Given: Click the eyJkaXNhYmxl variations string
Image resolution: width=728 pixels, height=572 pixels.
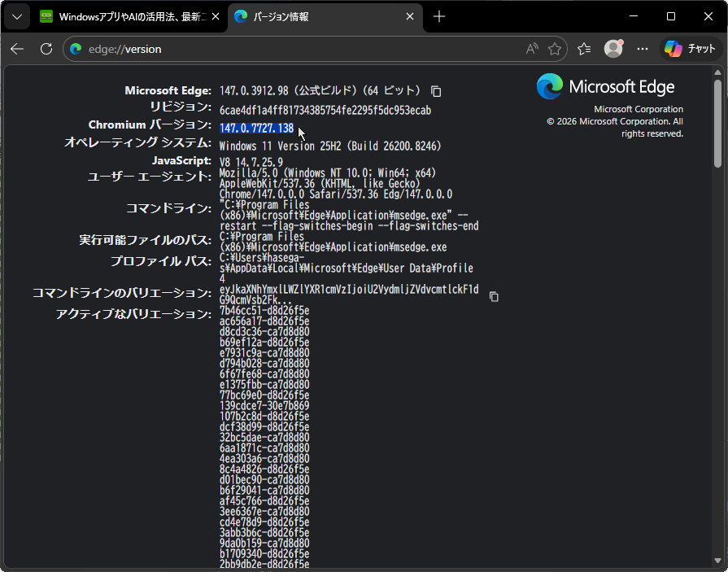Looking at the screenshot, I should (349, 295).
